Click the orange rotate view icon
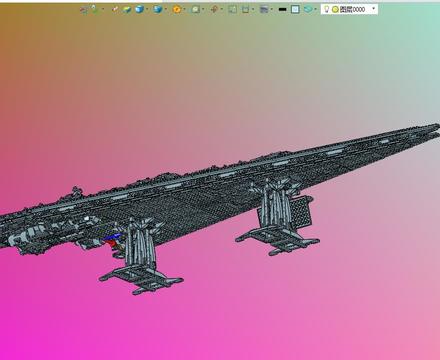This screenshot has height=360, width=440. 214,9
